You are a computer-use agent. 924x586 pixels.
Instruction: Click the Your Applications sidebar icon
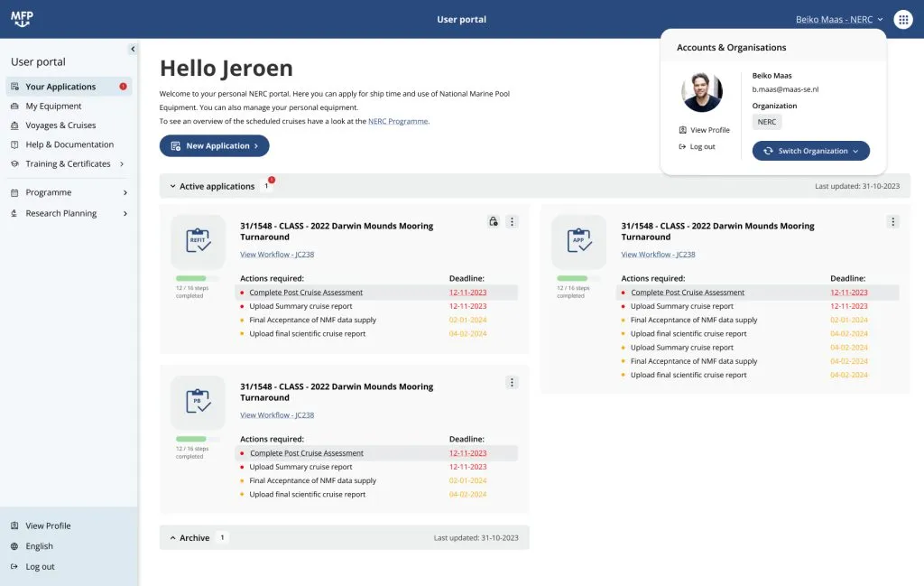coord(14,87)
